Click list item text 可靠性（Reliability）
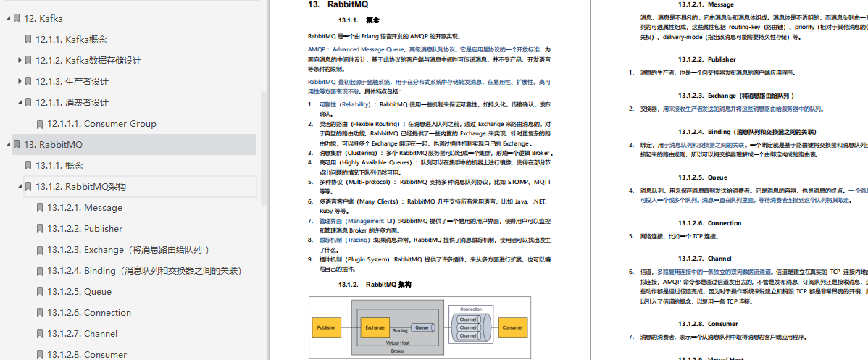The width and height of the screenshot is (868, 360). [x=348, y=104]
